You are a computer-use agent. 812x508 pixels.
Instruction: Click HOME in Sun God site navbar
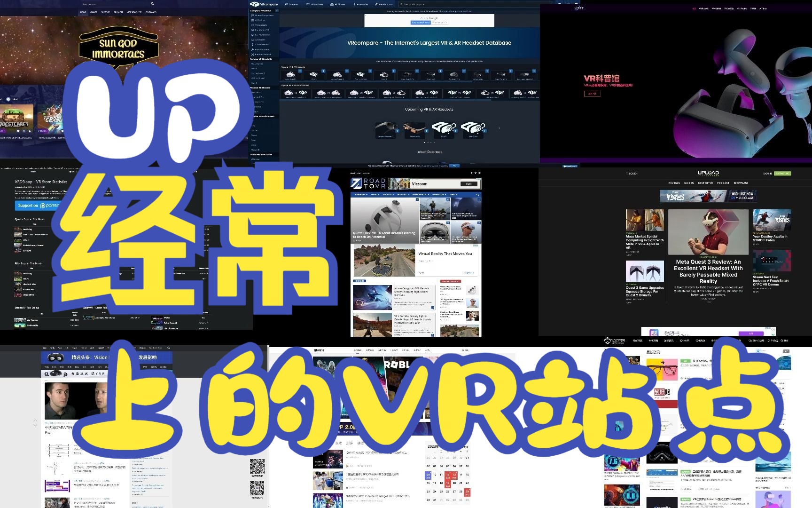pos(83,12)
